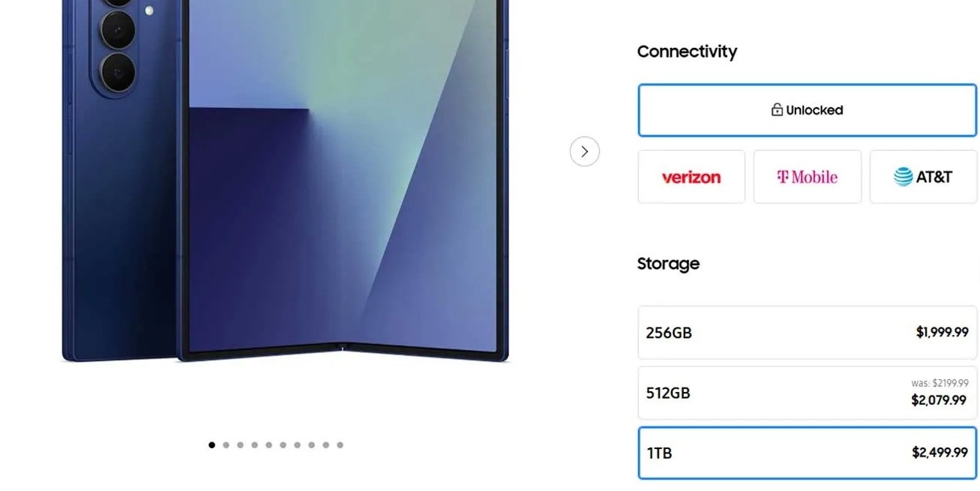Choose the 256GB storage at $1,999.99

pos(808,332)
